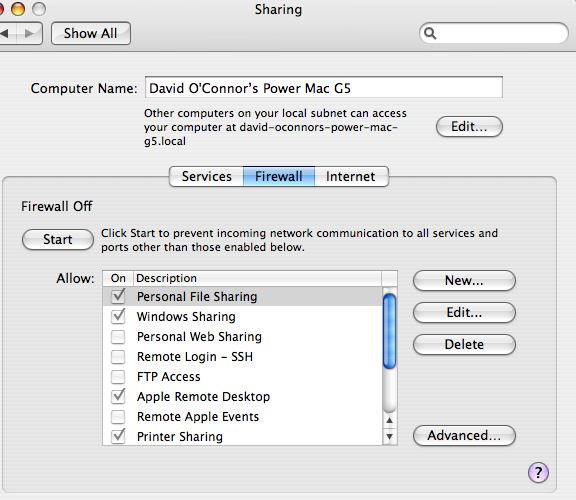Uncheck the Personal File Sharing checkbox
Screen dimensions: 576x500
click(118, 296)
